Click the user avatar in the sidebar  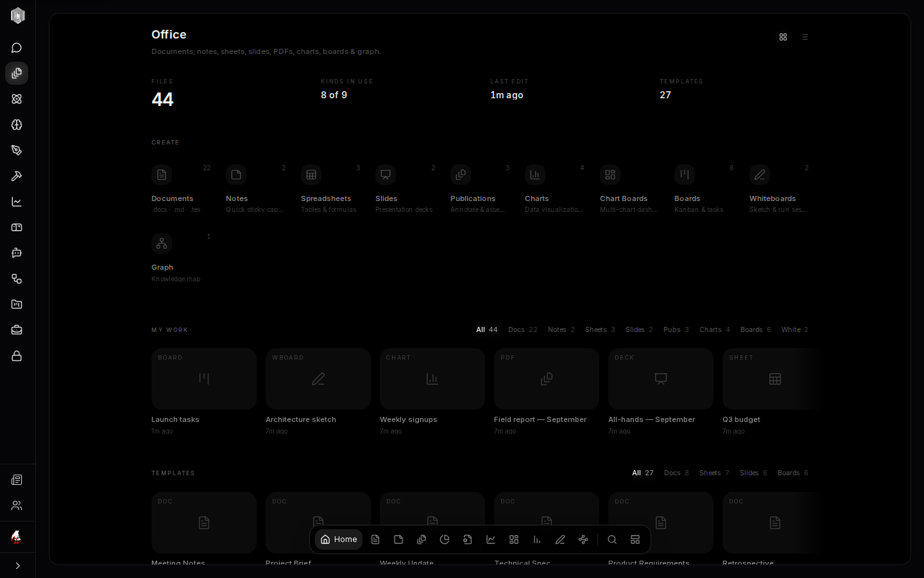17,537
